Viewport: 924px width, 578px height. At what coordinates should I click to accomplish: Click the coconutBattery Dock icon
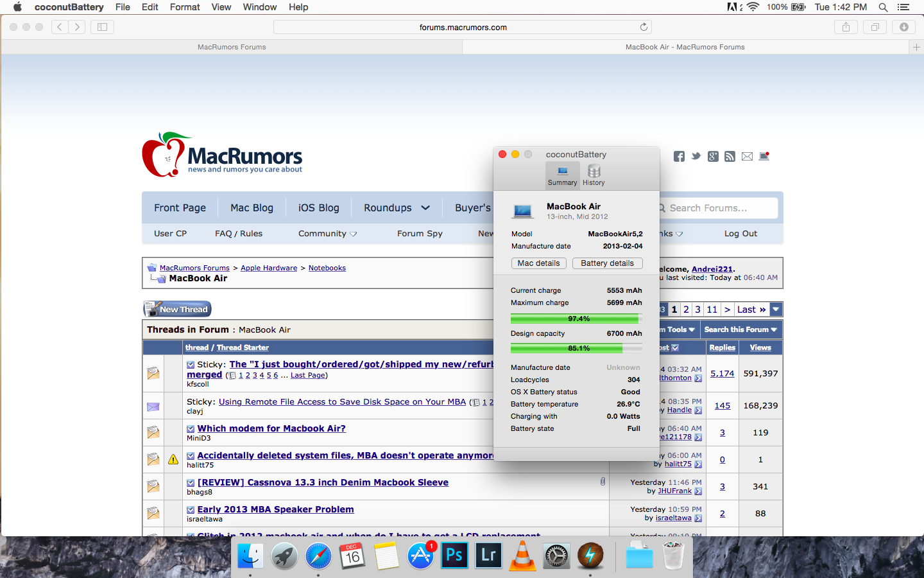590,556
